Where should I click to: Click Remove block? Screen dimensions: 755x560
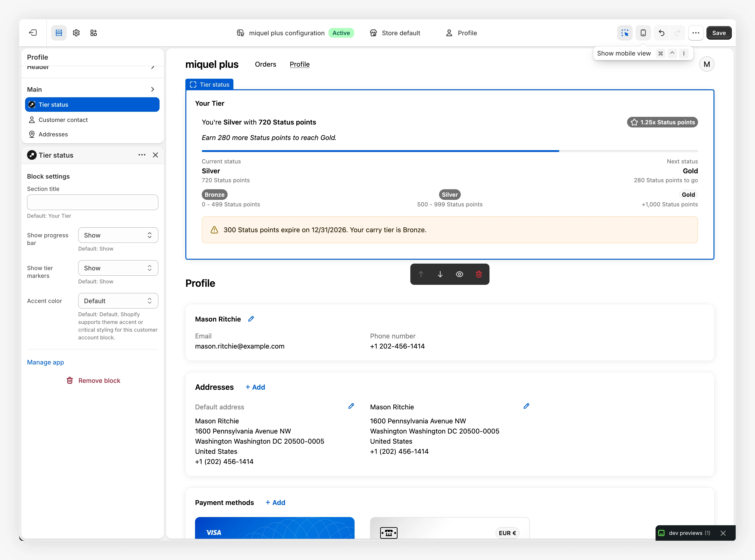pyautogui.click(x=93, y=381)
